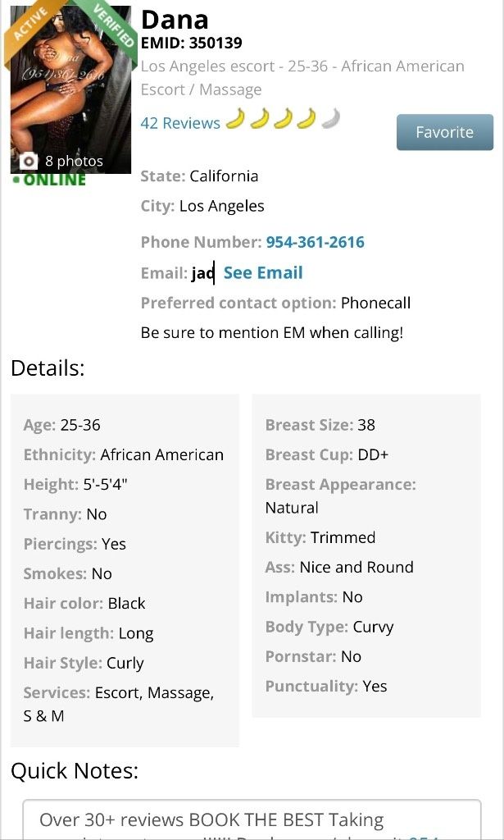The width and height of the screenshot is (504, 840).
Task: Click the fourth yellow banana rating icon
Action: tap(306, 119)
